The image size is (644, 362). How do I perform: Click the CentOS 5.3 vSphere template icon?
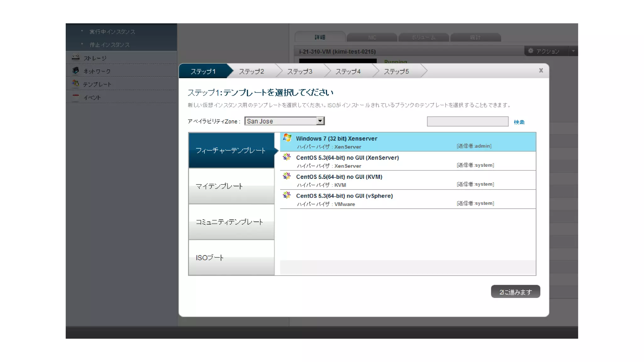pyautogui.click(x=286, y=195)
